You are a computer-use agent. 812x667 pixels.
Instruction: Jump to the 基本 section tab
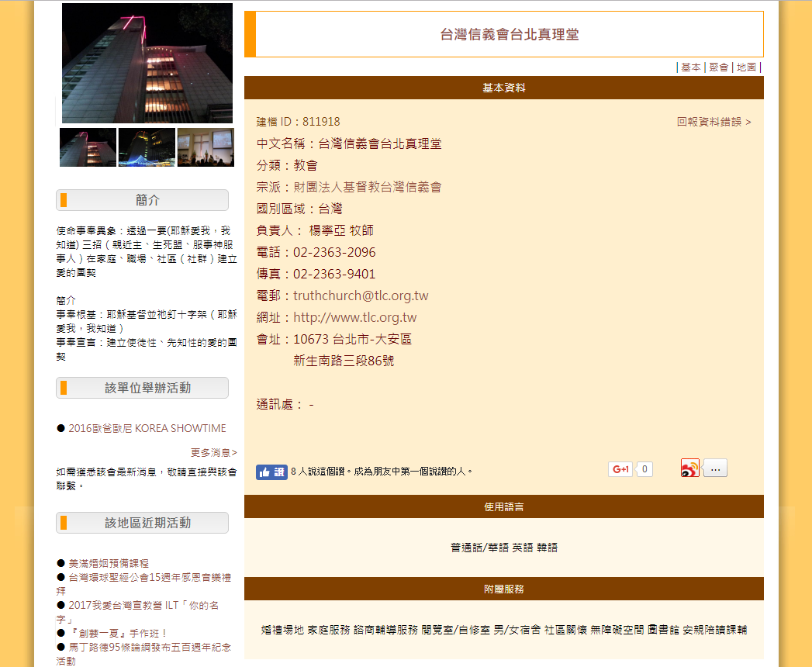pyautogui.click(x=690, y=67)
